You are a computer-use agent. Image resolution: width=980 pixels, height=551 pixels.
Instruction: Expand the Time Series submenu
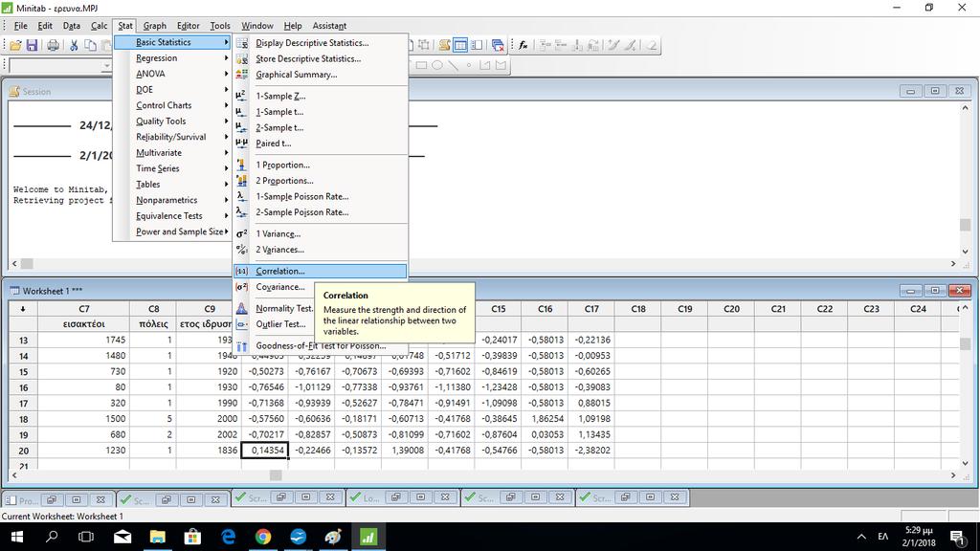[x=172, y=168]
